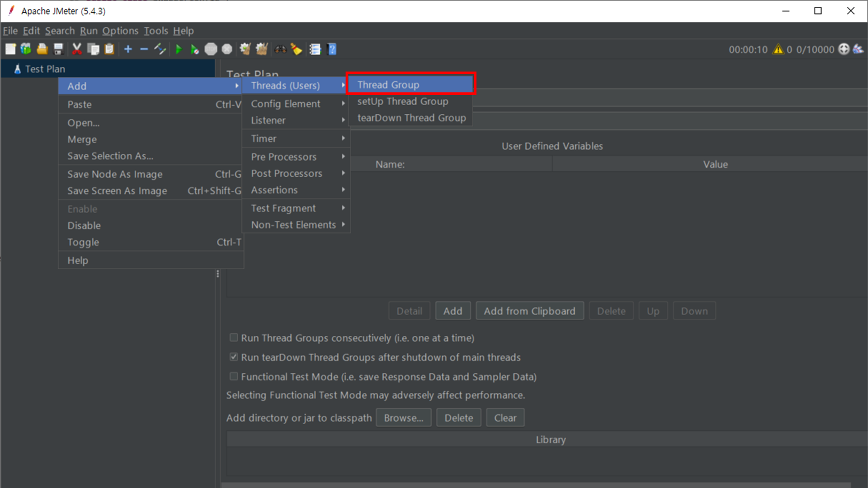
Task: Choose Save Node As Image
Action: (x=151, y=174)
